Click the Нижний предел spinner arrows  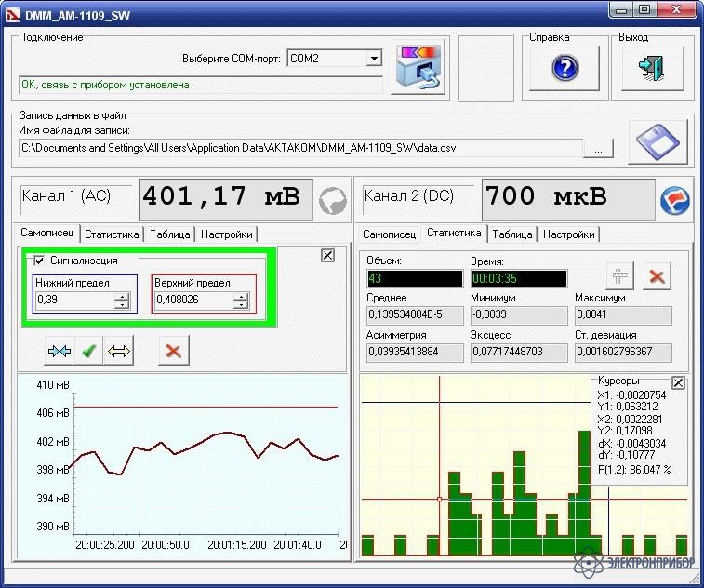[x=122, y=301]
